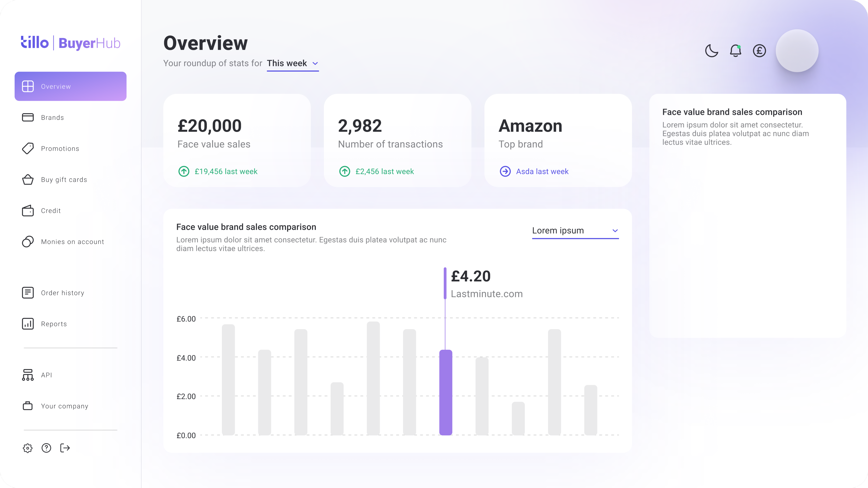Viewport: 868px width, 488px height.
Task: Select the Overview menu item
Action: tap(70, 86)
